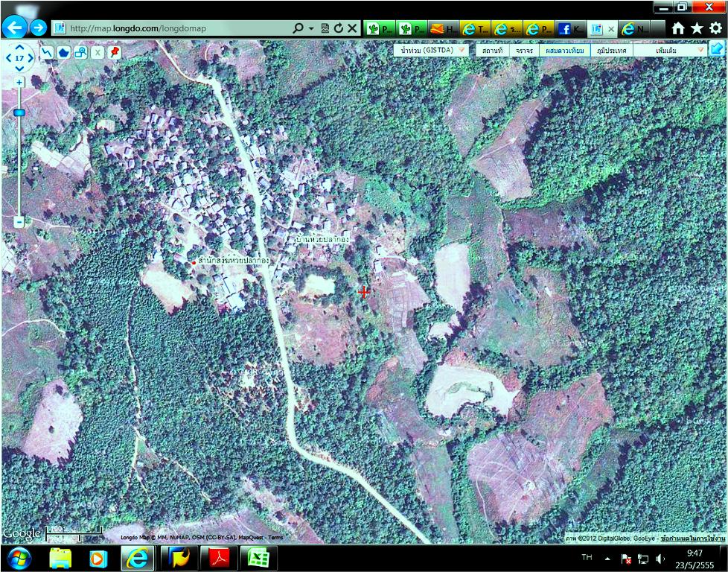Click the ผสมดาวเทียม hybrid satellite button

(565, 51)
